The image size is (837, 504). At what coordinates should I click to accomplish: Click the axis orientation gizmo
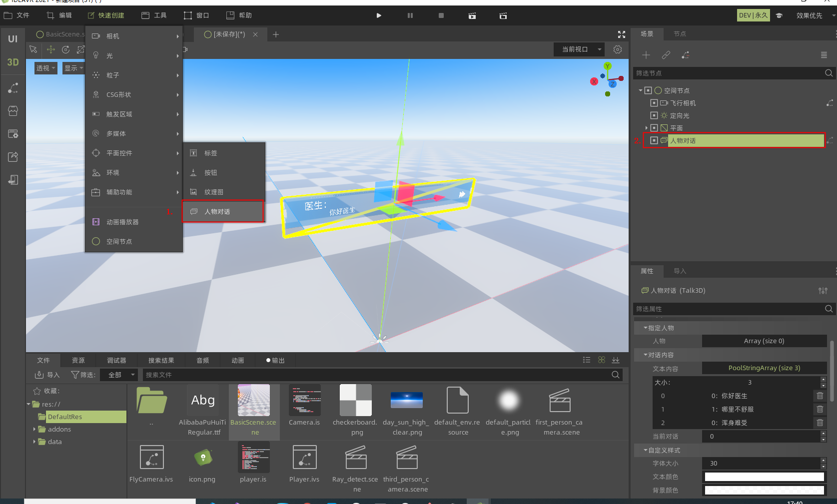(607, 80)
